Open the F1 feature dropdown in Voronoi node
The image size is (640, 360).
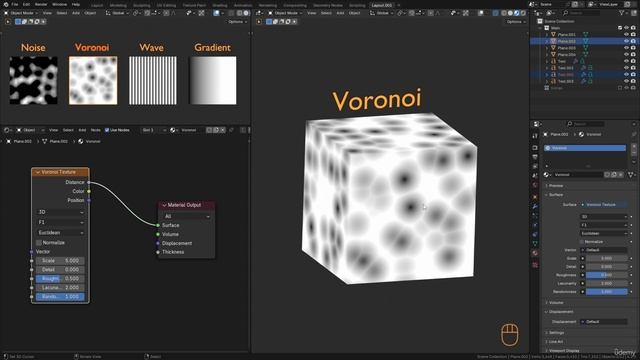[x=60, y=222]
